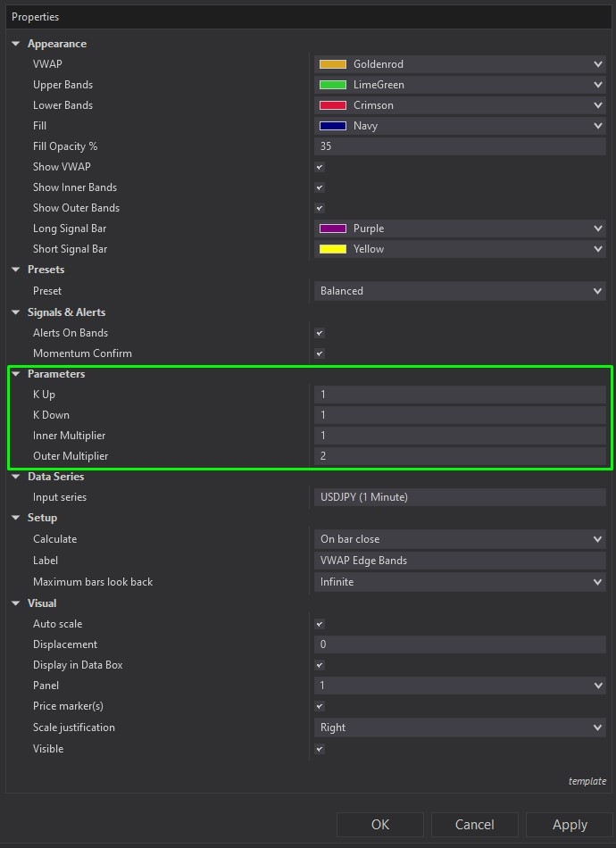Open the template link
The image size is (616, 848).
(587, 781)
